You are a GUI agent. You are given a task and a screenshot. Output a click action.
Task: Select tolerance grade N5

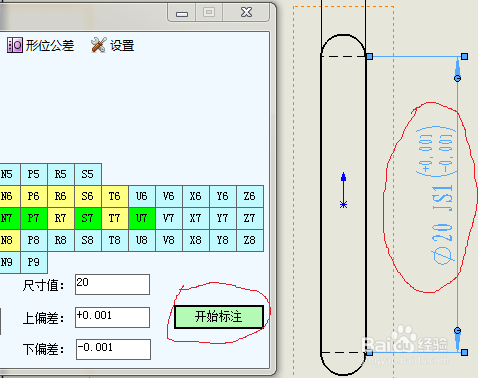[x=9, y=174]
